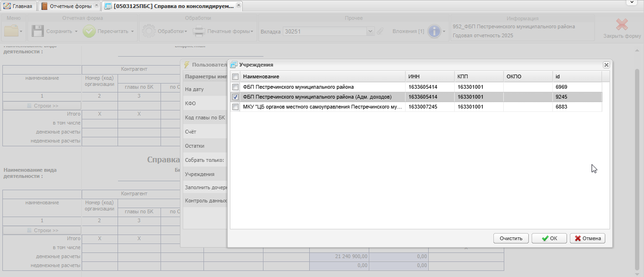Click the 952_ФБП Пестречинского муниципального района info text
This screenshot has height=277, width=644.
pos(514,26)
